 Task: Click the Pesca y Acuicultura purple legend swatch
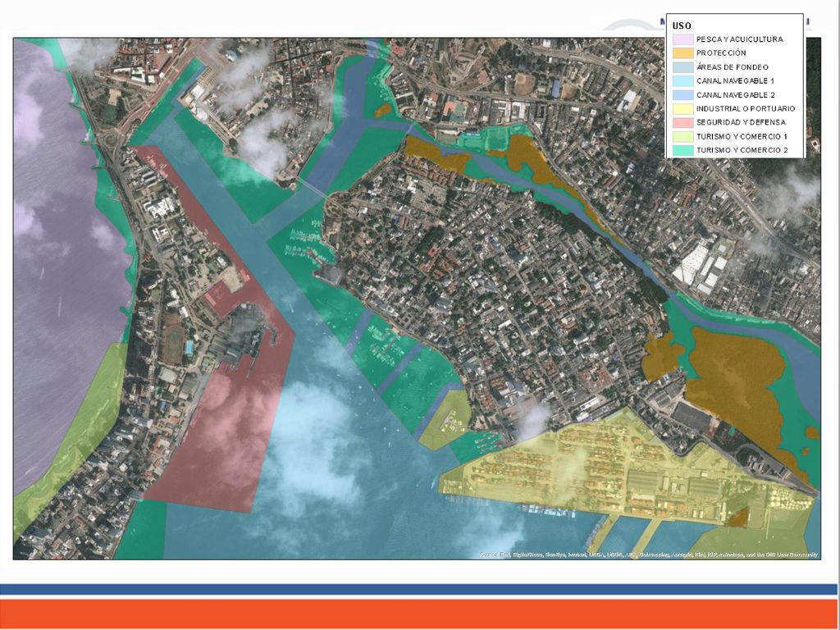(682, 39)
